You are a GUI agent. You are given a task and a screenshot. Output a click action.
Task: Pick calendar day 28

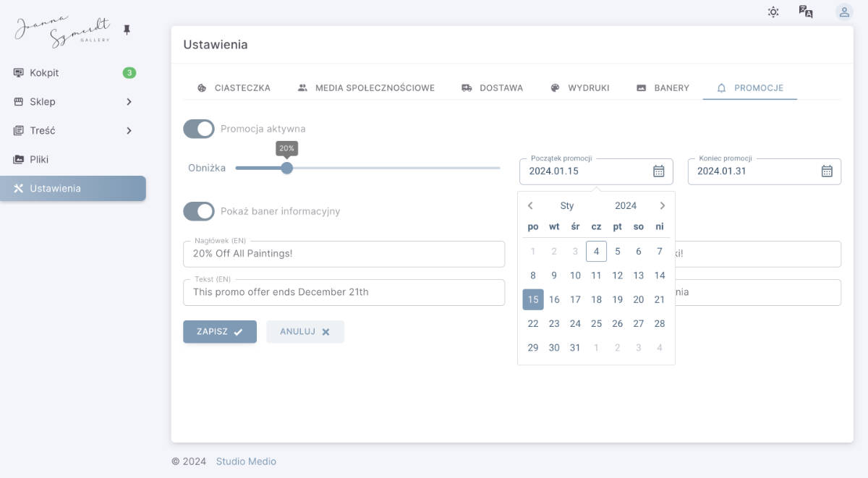tap(659, 323)
